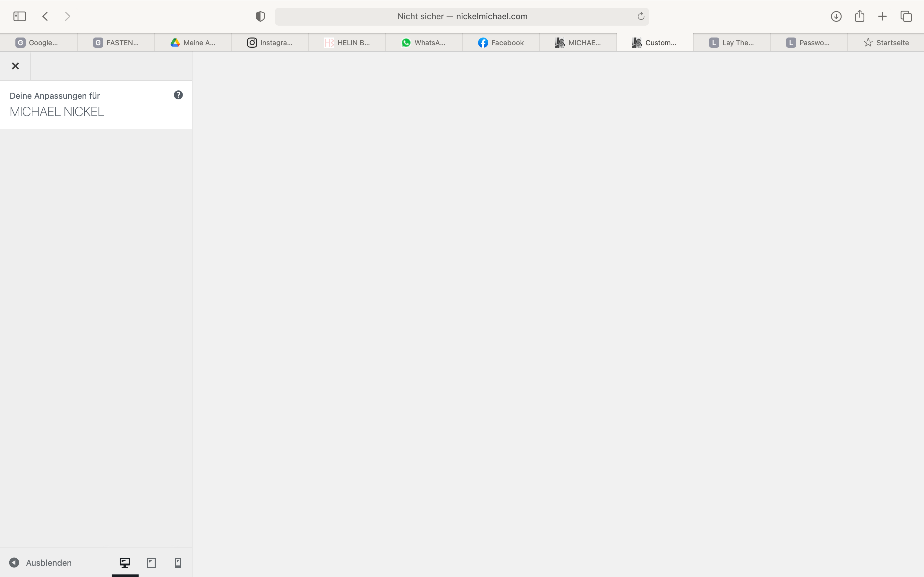The image size is (924, 577).
Task: Open the Facebook tab
Action: pos(501,43)
